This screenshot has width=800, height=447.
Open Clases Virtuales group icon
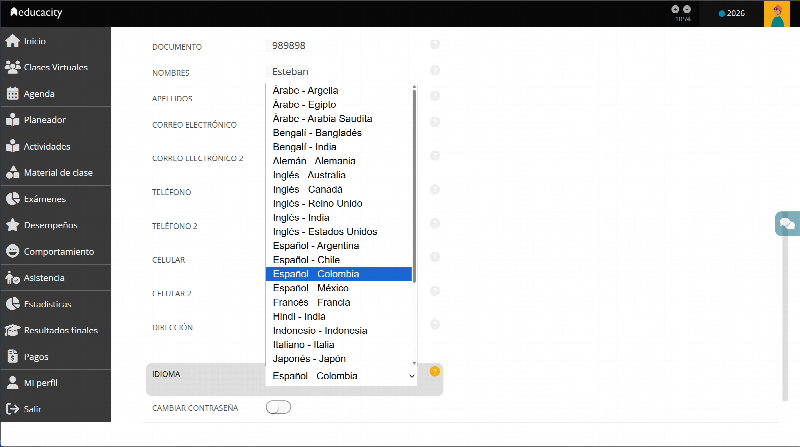coord(12,67)
